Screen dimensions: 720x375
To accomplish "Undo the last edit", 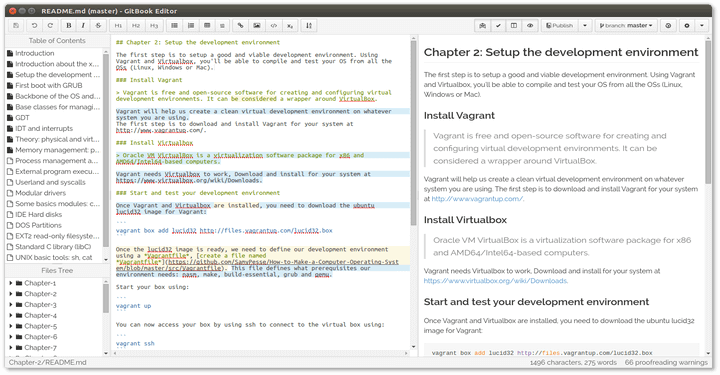I will [34, 26].
